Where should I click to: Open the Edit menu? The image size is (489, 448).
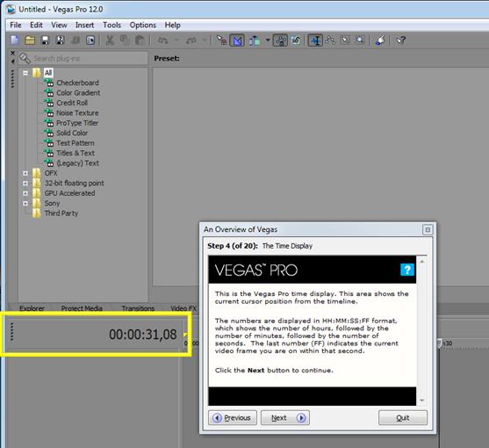point(36,25)
